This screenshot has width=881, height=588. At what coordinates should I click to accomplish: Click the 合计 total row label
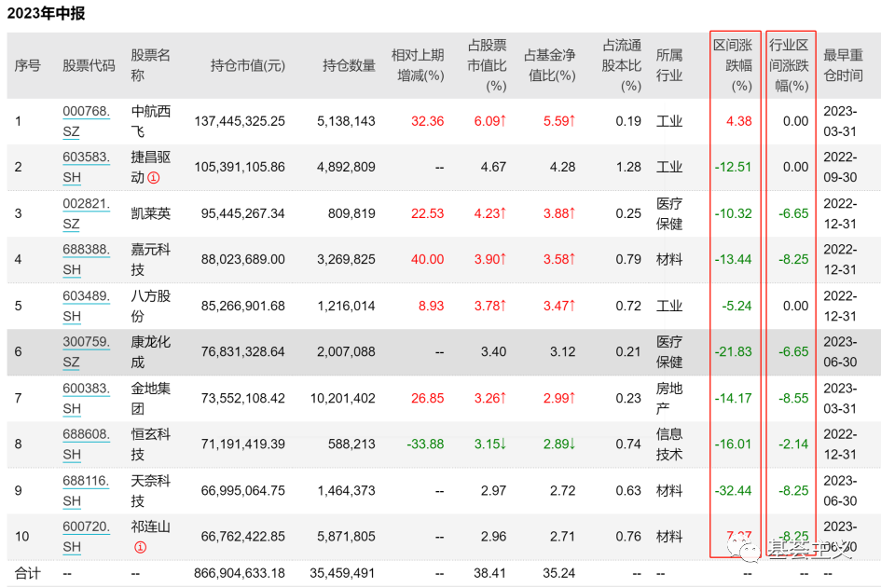pyautogui.click(x=28, y=573)
